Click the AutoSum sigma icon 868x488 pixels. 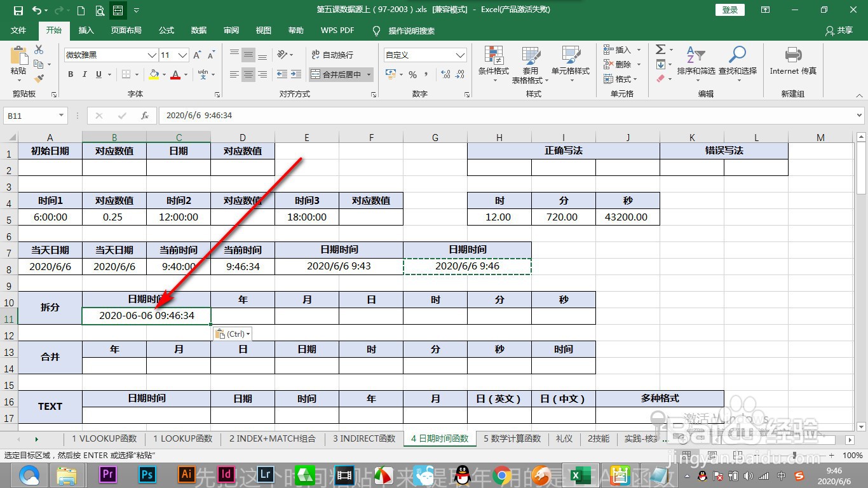660,50
